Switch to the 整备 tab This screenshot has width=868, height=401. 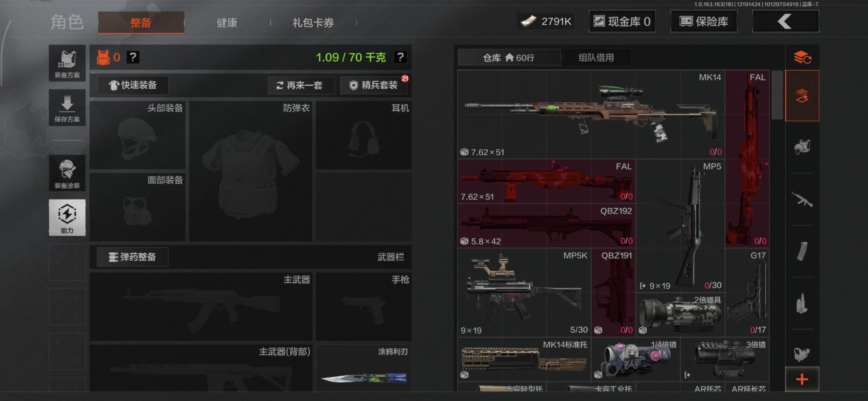(141, 22)
